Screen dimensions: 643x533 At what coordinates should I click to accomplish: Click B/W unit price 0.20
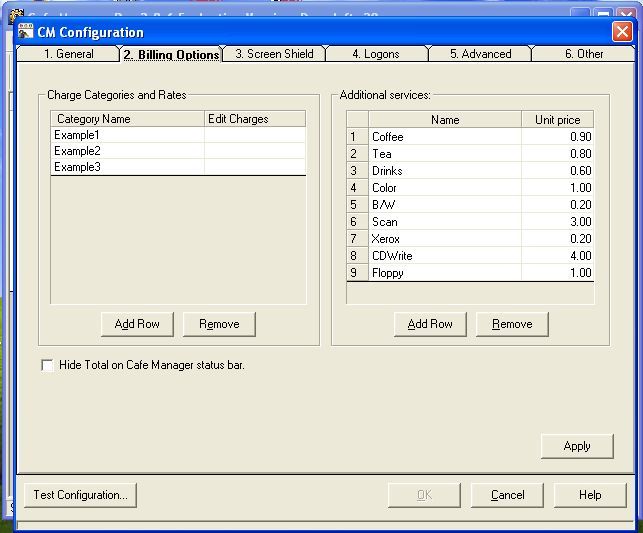557,205
